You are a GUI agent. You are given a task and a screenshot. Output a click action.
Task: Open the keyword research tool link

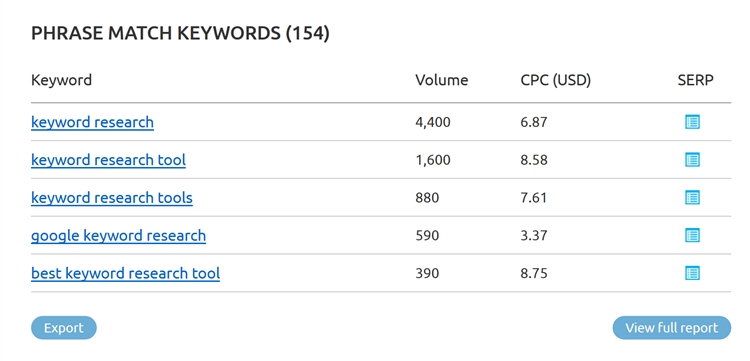pyautogui.click(x=109, y=160)
